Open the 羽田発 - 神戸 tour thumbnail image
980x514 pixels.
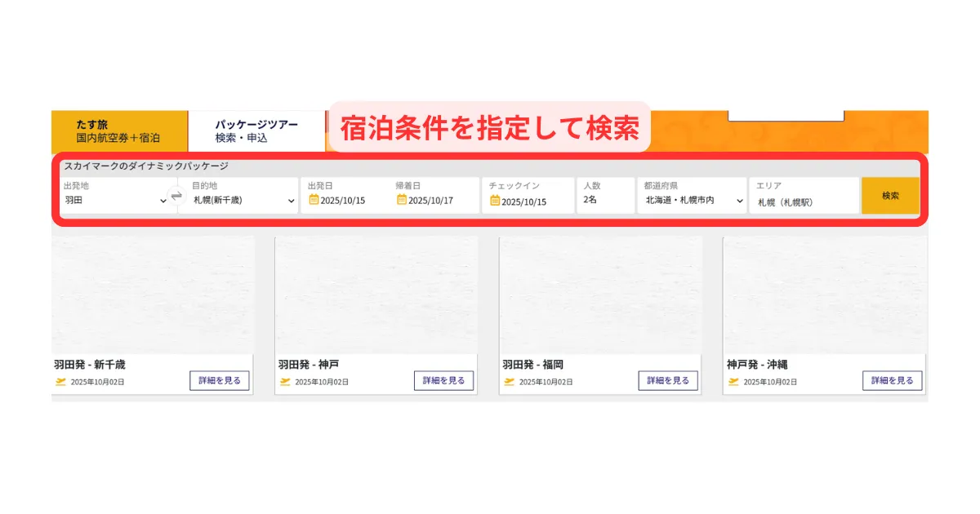376,295
